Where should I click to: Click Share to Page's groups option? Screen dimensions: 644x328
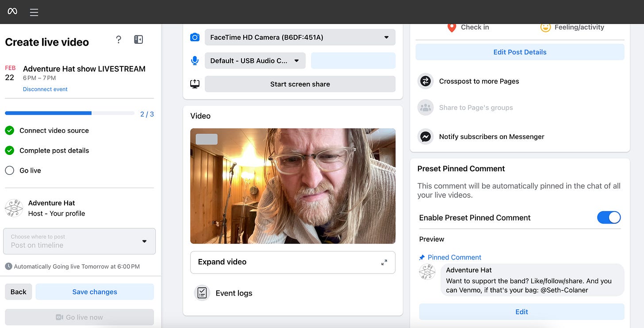click(x=476, y=108)
